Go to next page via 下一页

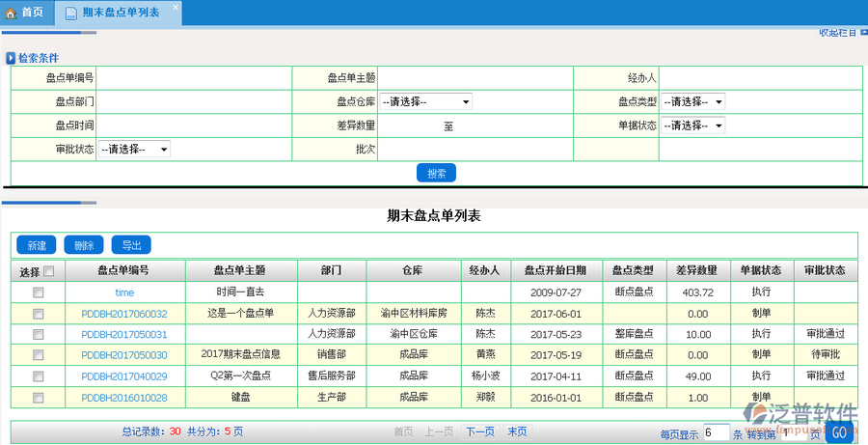coord(479,431)
